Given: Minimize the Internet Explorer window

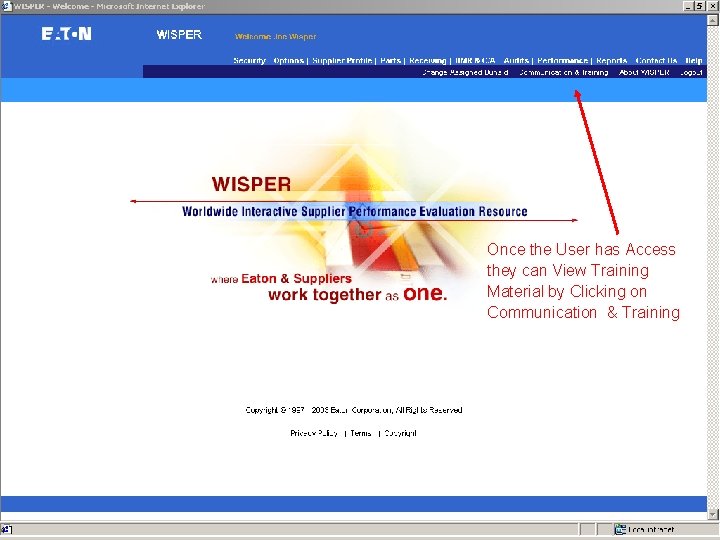Looking at the screenshot, I should point(688,6).
